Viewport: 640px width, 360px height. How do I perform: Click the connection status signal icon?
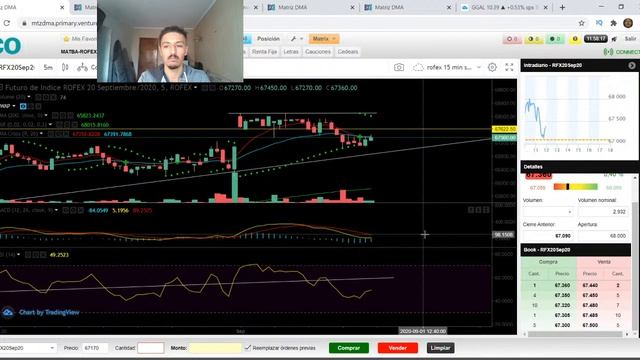[x=608, y=52]
